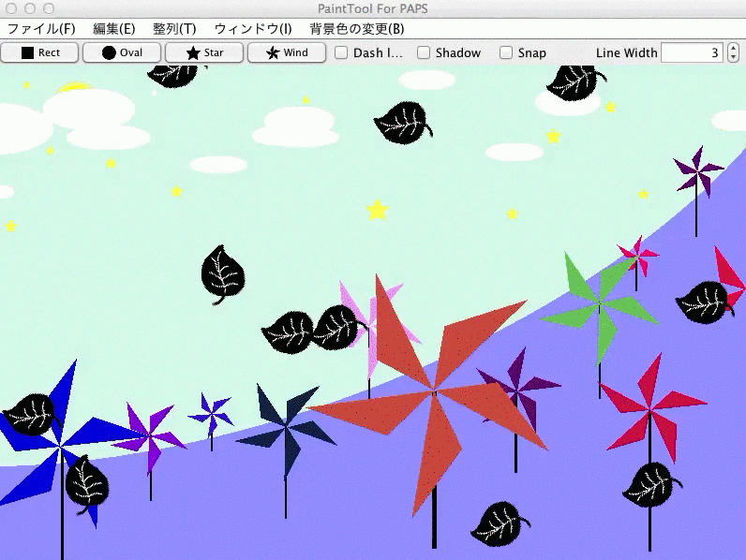
Task: Select the Star shape tool
Action: click(x=204, y=53)
